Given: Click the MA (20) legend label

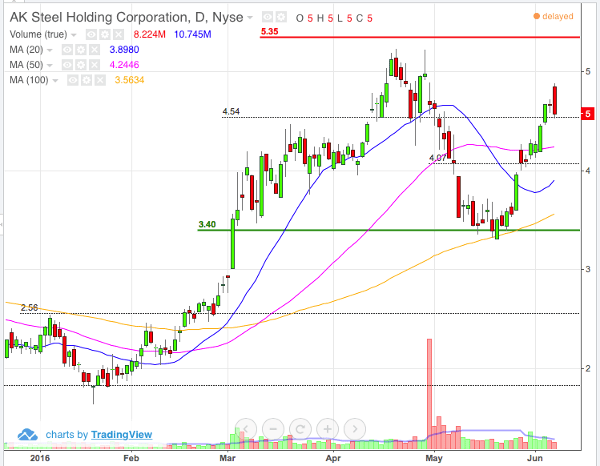Looking at the screenshot, I should click(26, 50).
